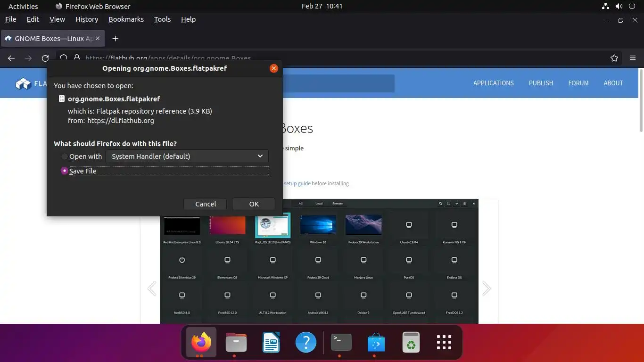
Task: Select the "GNOME Boxes—Linux Ap" browser tab
Action: [53, 39]
